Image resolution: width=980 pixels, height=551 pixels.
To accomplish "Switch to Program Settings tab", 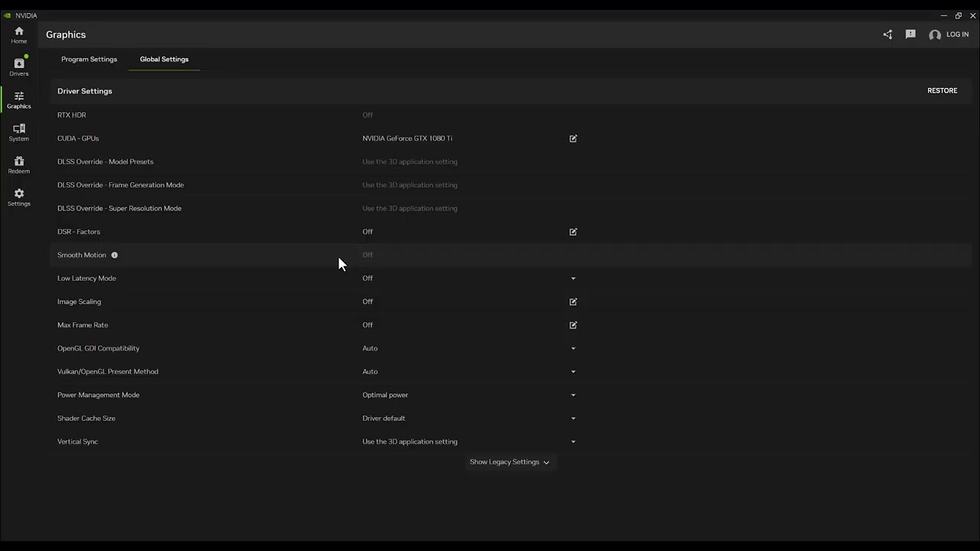I will pos(89,59).
